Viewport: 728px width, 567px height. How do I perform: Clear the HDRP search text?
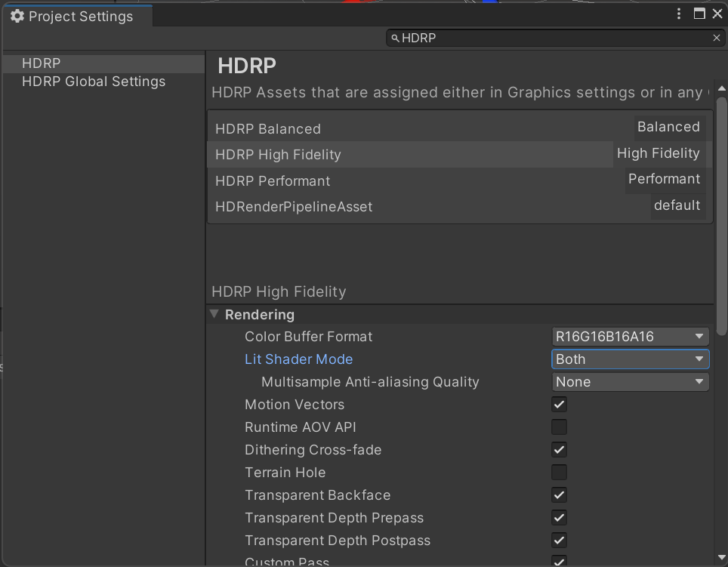717,38
